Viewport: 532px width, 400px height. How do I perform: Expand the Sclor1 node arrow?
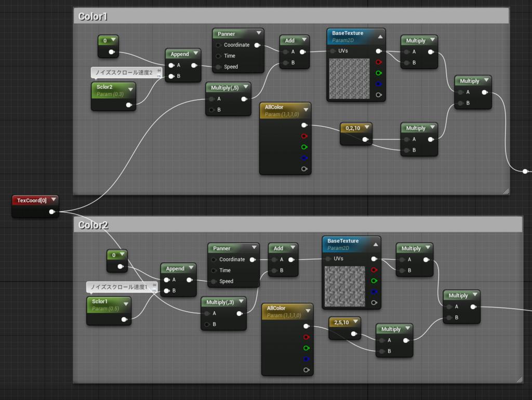(x=126, y=304)
